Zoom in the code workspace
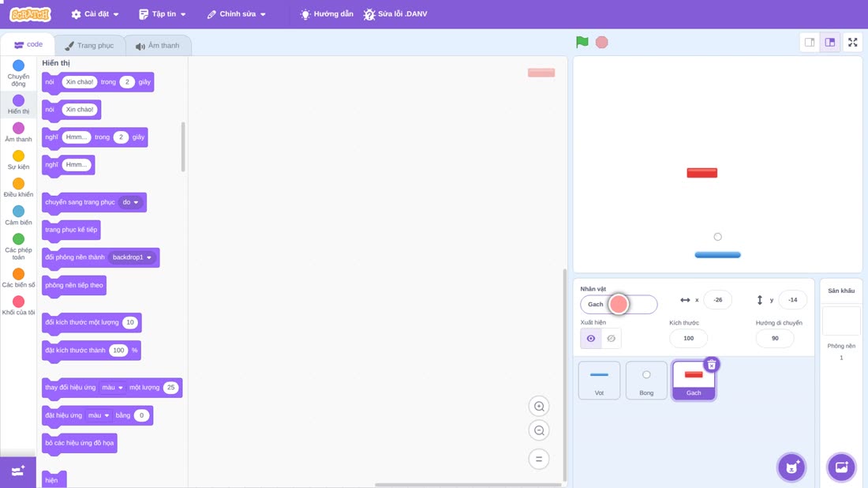The image size is (868, 488). pyautogui.click(x=539, y=406)
